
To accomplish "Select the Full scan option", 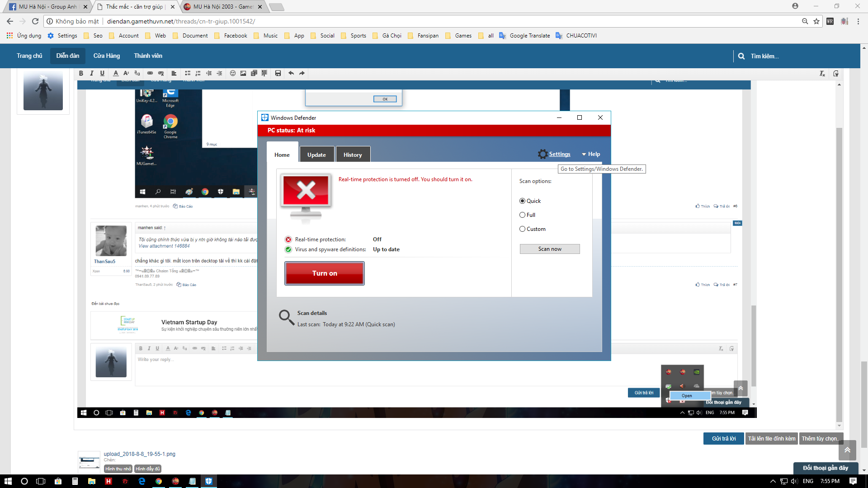I will tap(522, 215).
